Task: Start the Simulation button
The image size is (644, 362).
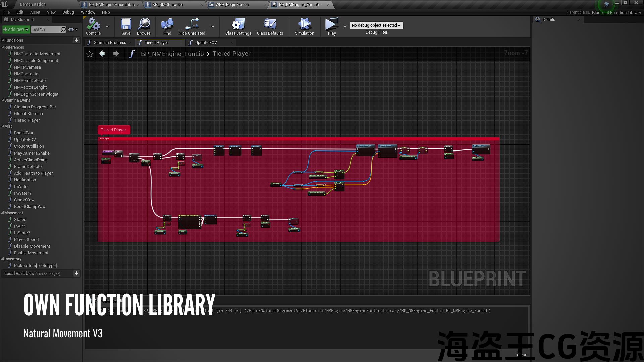Action: [304, 24]
